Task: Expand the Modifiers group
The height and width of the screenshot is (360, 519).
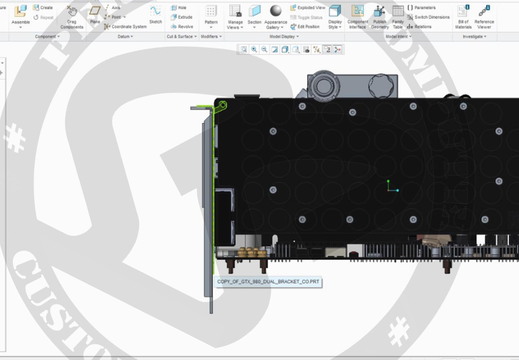Action: pos(211,36)
